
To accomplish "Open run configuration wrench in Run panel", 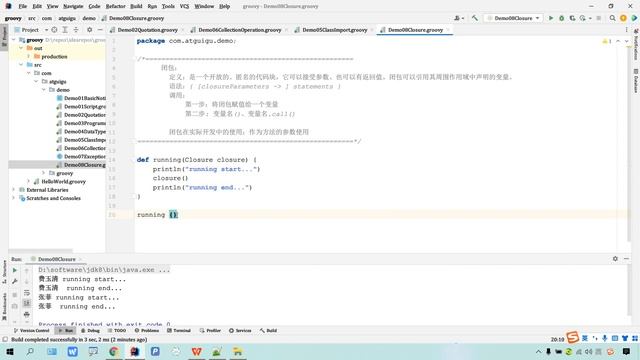I will (x=15, y=281).
